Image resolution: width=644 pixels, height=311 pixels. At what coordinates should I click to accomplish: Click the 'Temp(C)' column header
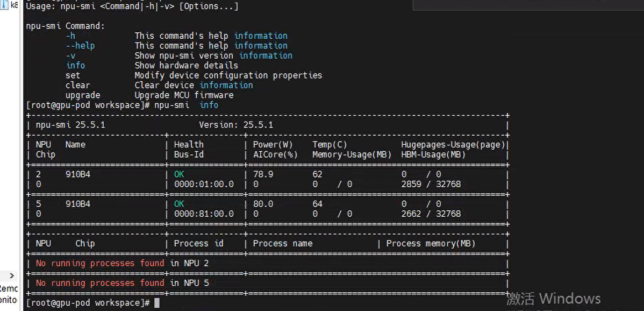click(330, 145)
